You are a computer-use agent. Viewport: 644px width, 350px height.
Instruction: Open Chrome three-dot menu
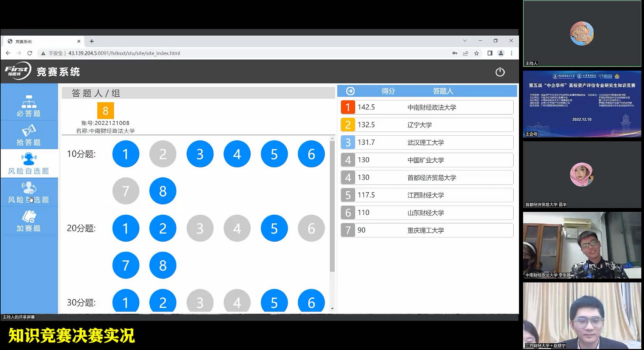pos(512,53)
